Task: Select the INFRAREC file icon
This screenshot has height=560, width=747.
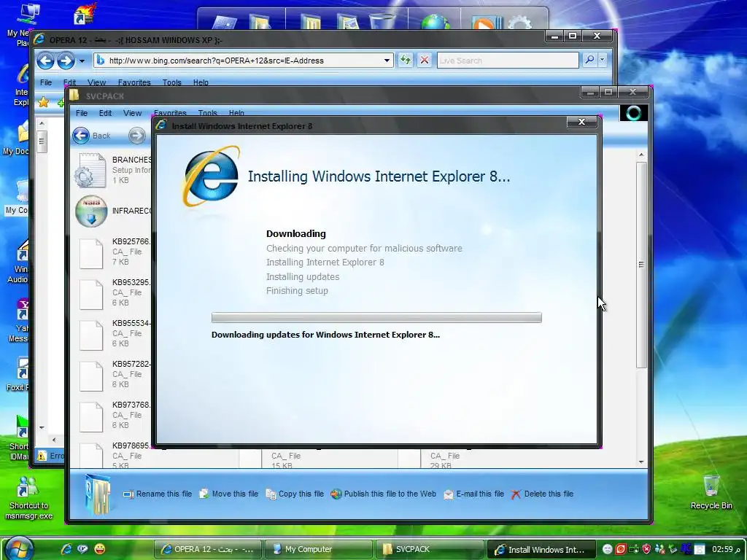Action: 91,211
